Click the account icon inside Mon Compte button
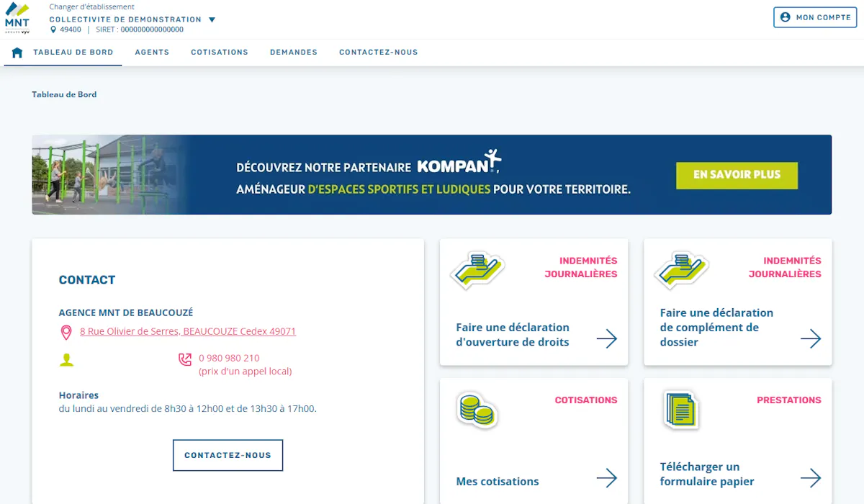Image resolution: width=864 pixels, height=504 pixels. point(786,17)
